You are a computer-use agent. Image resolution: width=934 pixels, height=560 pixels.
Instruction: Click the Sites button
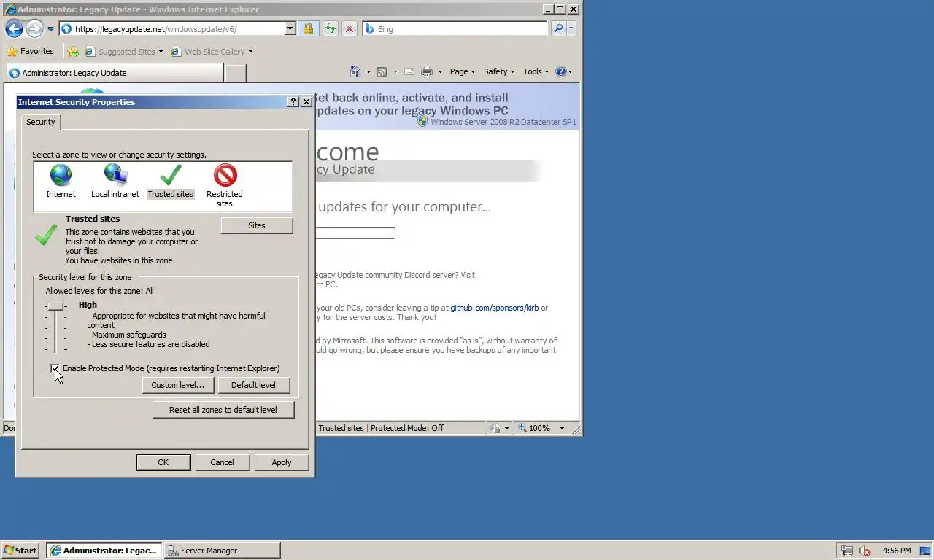click(257, 225)
